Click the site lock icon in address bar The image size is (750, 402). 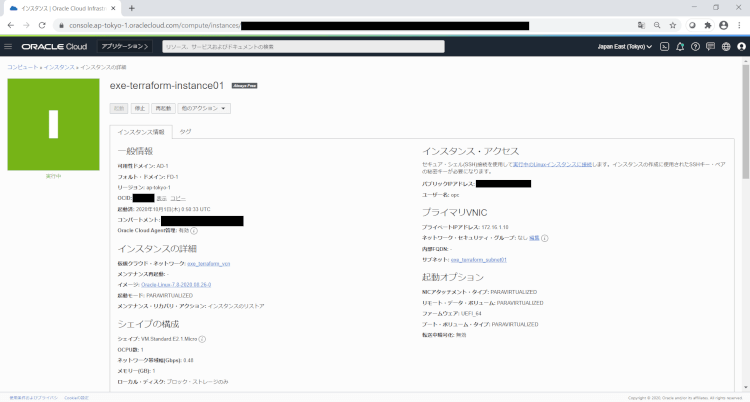point(61,25)
